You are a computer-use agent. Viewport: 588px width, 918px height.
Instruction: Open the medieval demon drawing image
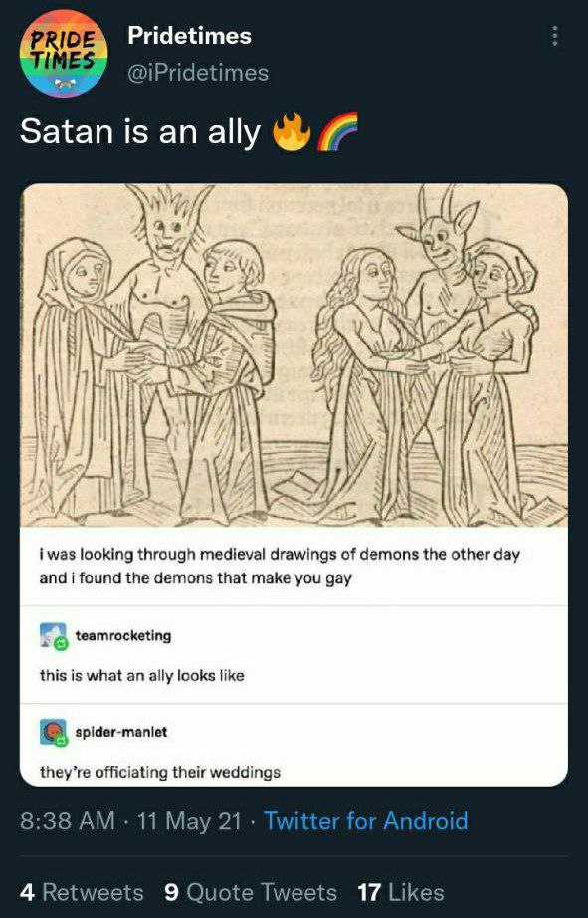(x=294, y=355)
